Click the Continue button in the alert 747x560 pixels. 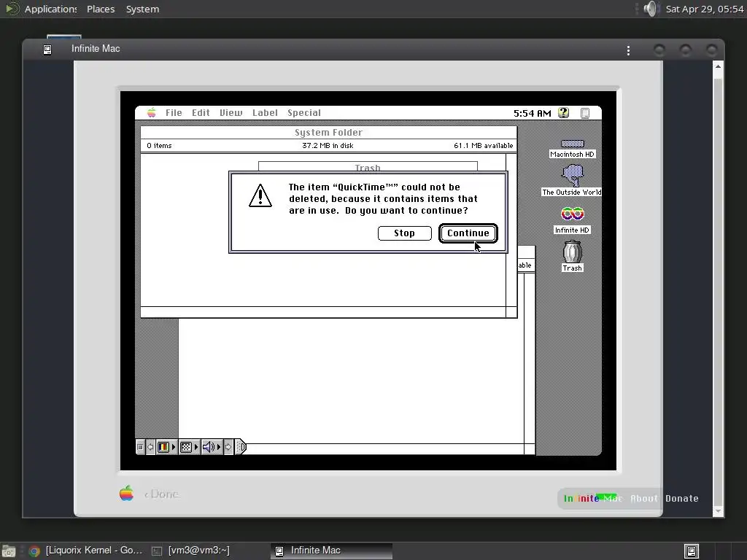(x=468, y=233)
